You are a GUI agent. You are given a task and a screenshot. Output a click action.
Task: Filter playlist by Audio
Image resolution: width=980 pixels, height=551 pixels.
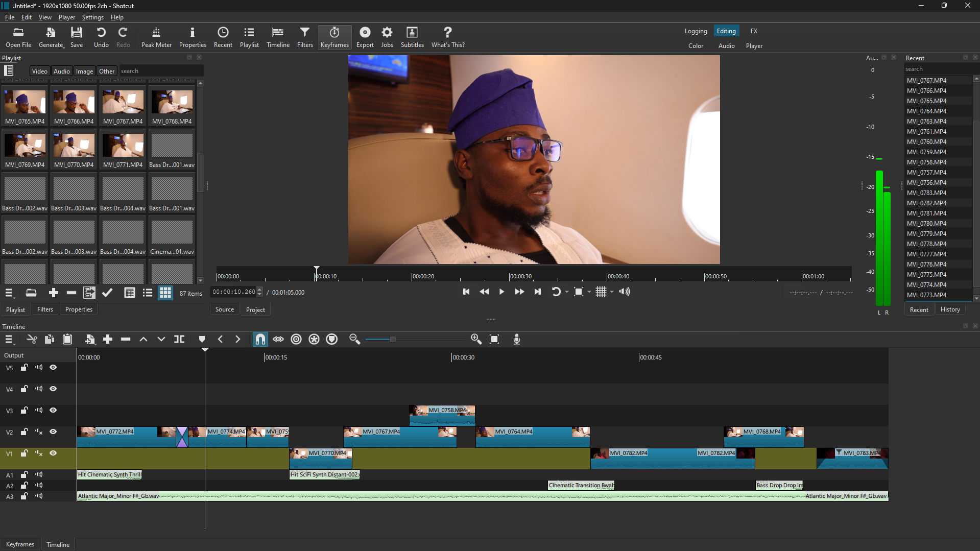point(61,71)
